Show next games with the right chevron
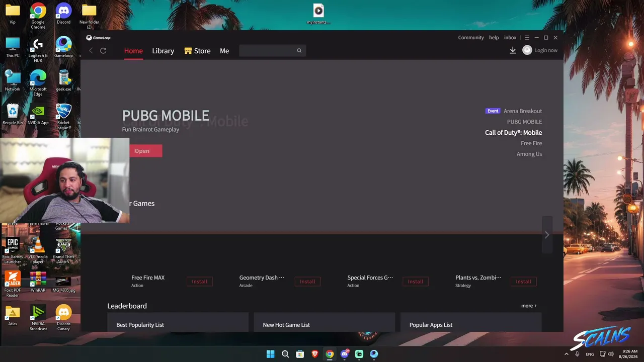644x362 pixels. (547, 235)
